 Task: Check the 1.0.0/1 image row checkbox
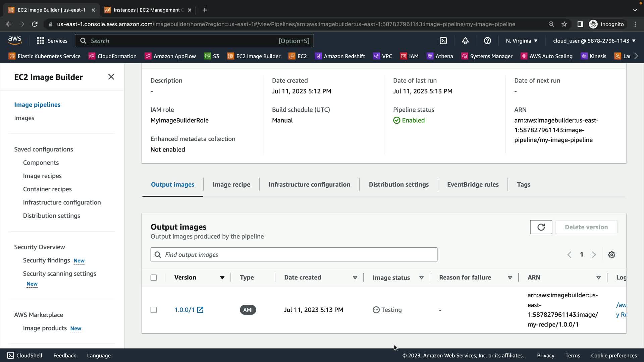pyautogui.click(x=154, y=310)
